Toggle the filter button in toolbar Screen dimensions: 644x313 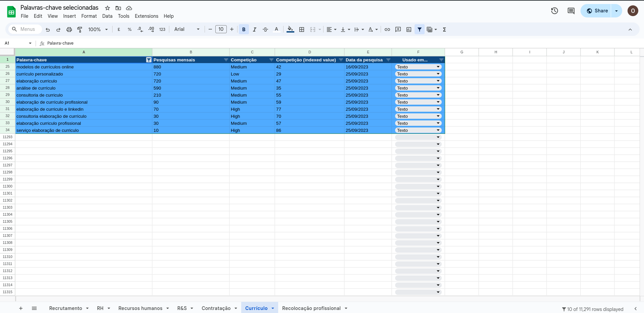(x=420, y=30)
